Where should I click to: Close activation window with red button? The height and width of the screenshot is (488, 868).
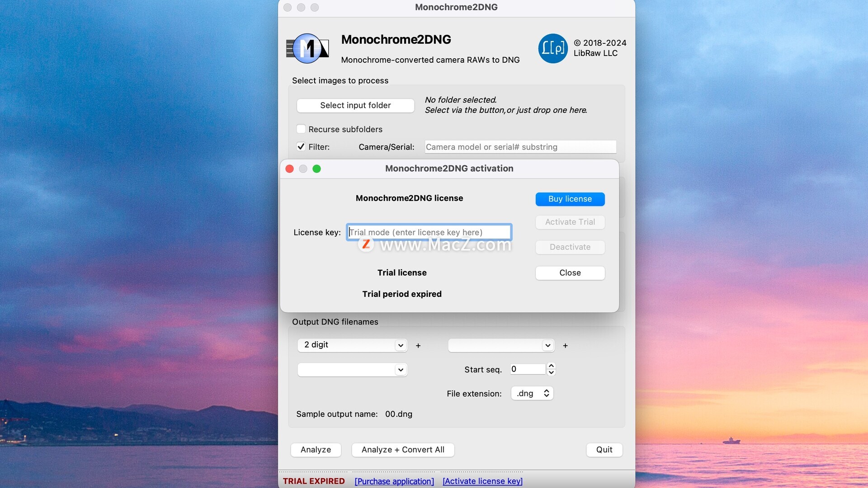(290, 169)
